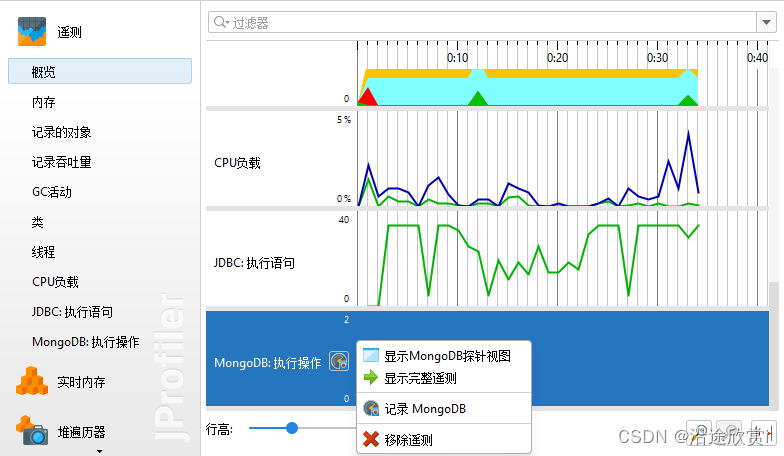The image size is (784, 456).
Task: Click the 0:20 timeline marker
Action: pos(558,58)
